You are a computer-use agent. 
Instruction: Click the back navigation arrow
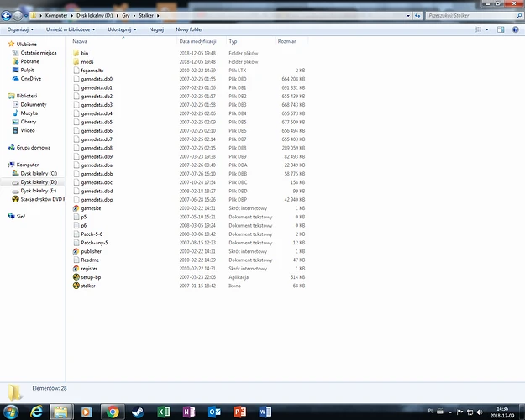point(6,15)
